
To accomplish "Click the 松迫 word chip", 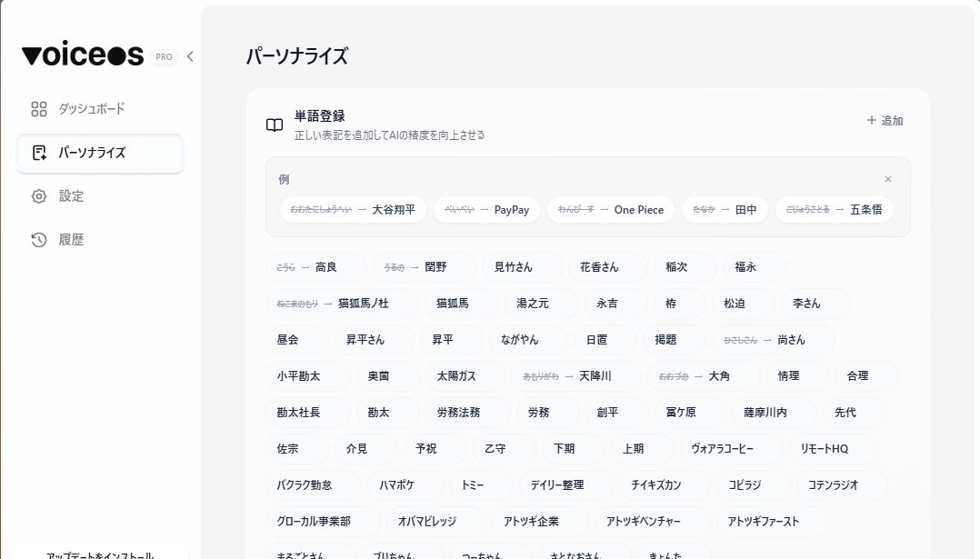I will [743, 304].
